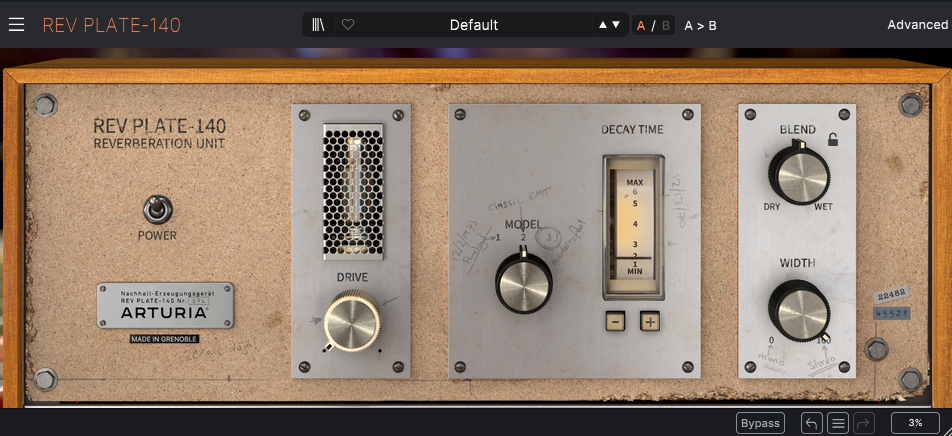Decrease decay time with minus button
Screen dimensions: 952x436
click(615, 321)
